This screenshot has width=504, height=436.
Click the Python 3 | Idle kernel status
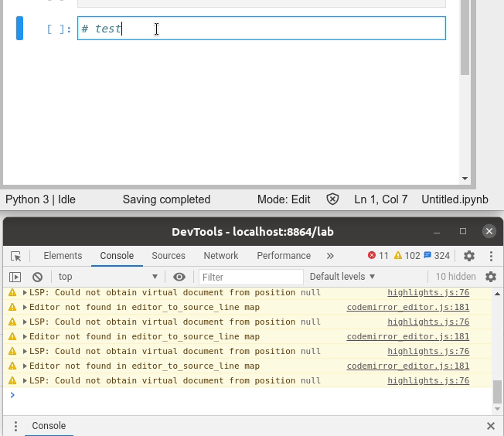(x=40, y=199)
